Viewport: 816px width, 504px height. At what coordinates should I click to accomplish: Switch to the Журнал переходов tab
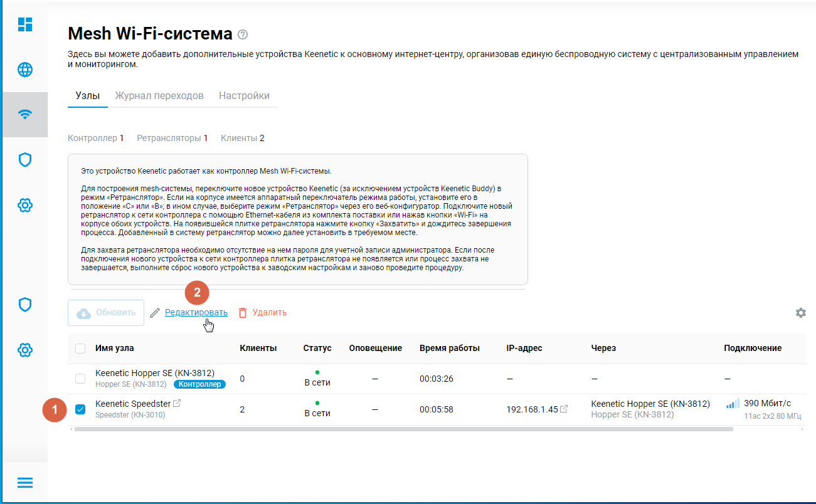pyautogui.click(x=159, y=96)
